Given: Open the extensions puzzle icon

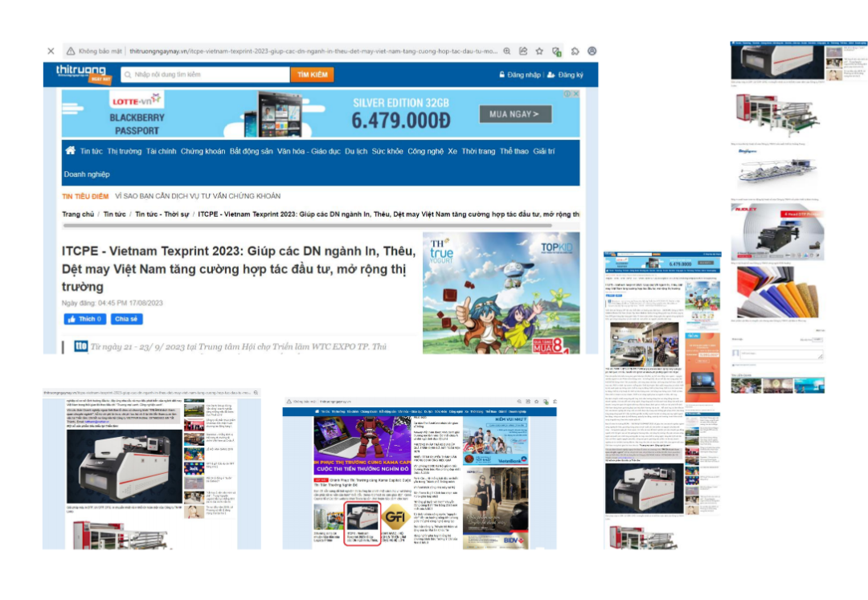Looking at the screenshot, I should [575, 51].
